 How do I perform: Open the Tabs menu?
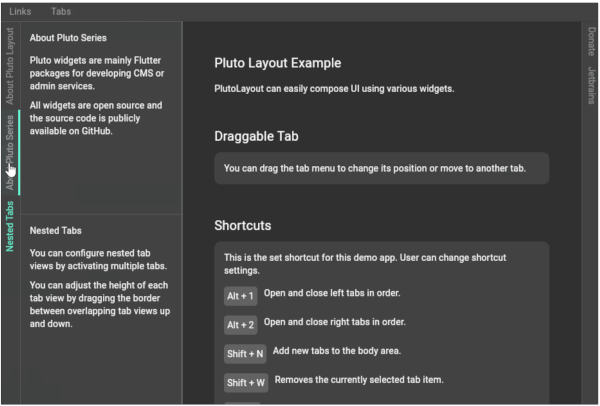61,11
